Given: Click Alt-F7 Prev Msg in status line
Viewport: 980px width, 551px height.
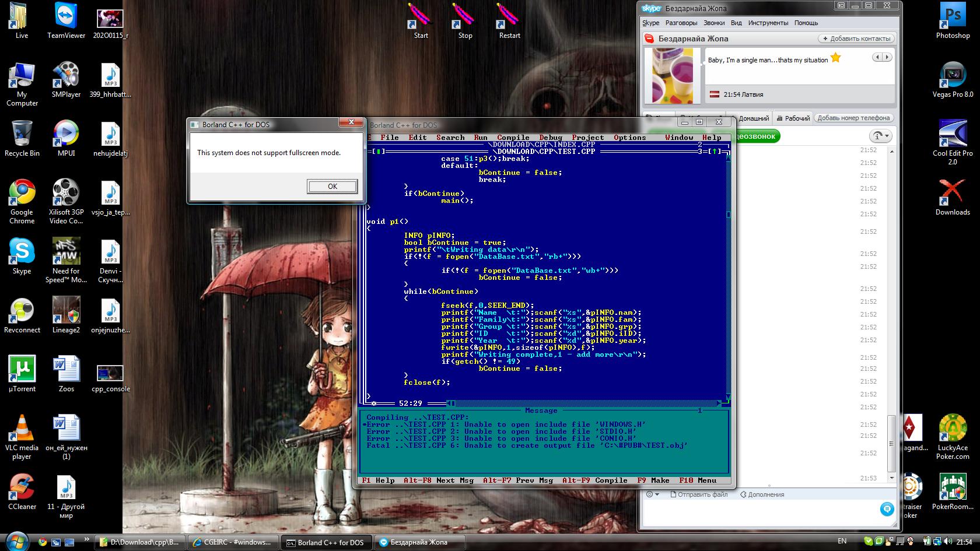Looking at the screenshot, I should (x=518, y=480).
